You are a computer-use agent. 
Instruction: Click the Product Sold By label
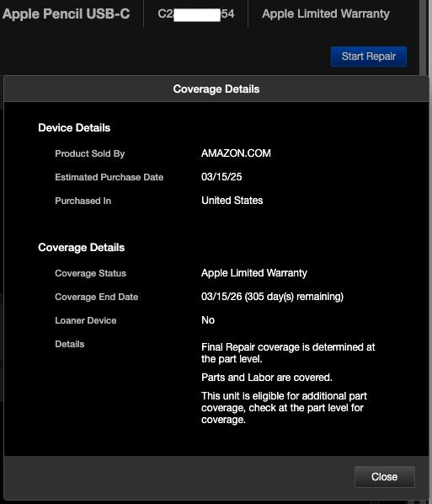[x=89, y=153]
